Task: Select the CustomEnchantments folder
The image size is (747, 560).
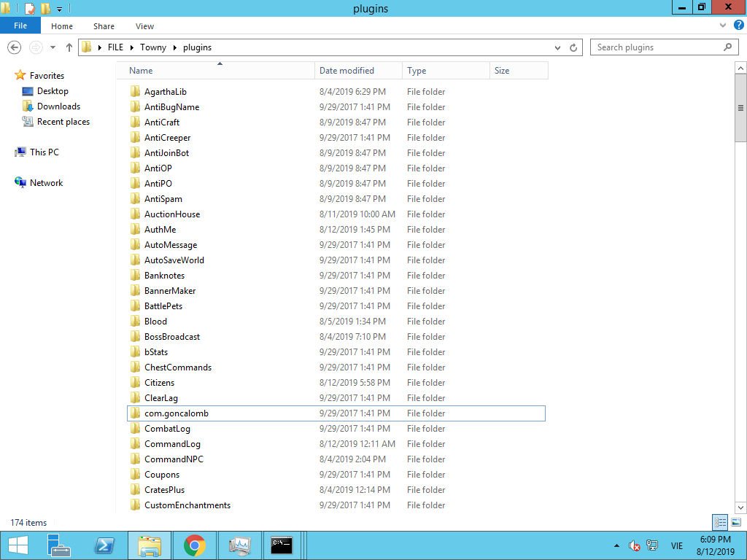Action: (x=336, y=505)
